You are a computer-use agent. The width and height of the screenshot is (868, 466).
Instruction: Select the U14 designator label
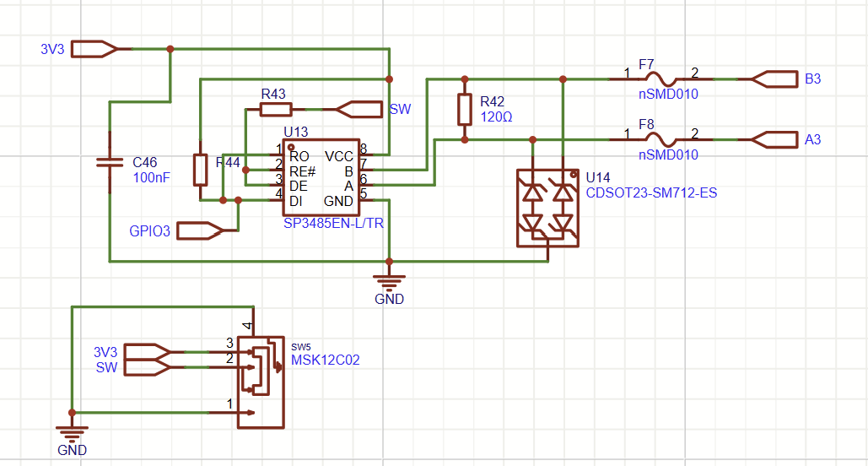point(598,177)
